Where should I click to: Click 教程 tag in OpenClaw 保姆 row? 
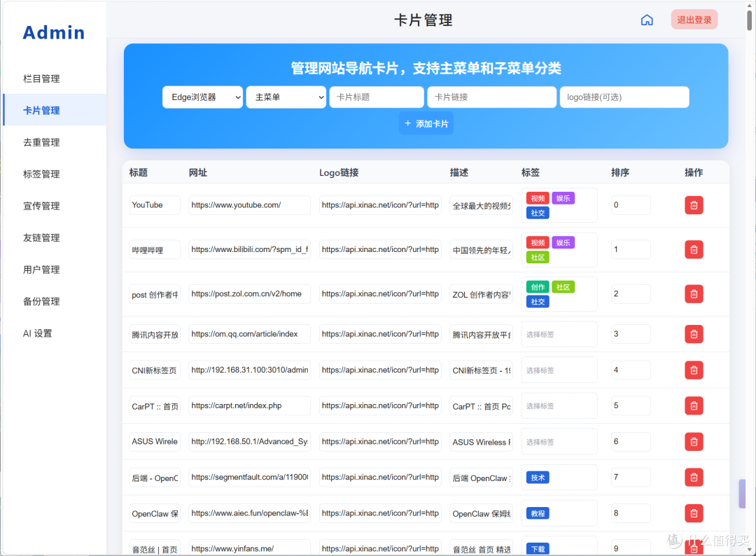coord(538,513)
